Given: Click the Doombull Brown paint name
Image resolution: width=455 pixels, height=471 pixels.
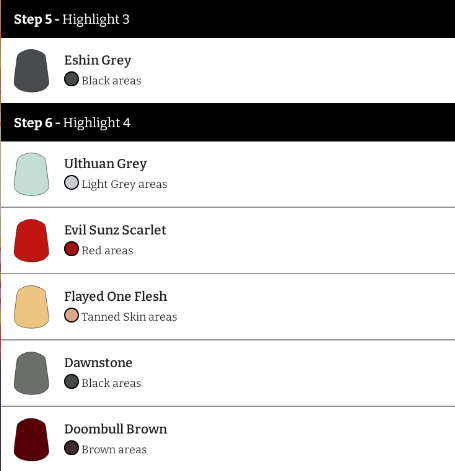Looking at the screenshot, I should coord(116,429).
